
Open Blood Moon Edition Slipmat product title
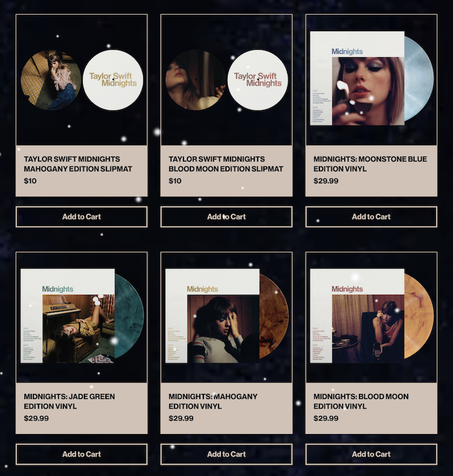click(226, 164)
